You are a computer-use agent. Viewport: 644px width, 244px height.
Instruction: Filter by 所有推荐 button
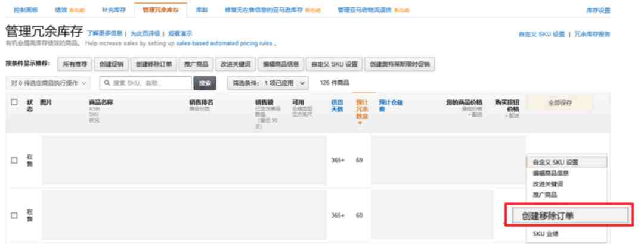(75, 64)
